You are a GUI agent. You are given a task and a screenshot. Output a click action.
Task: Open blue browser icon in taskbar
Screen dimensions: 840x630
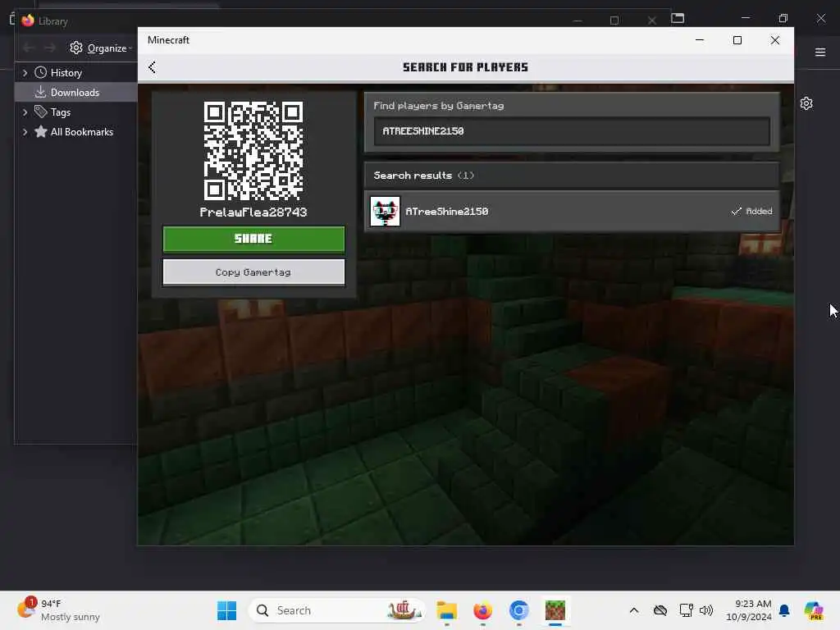[518, 610]
